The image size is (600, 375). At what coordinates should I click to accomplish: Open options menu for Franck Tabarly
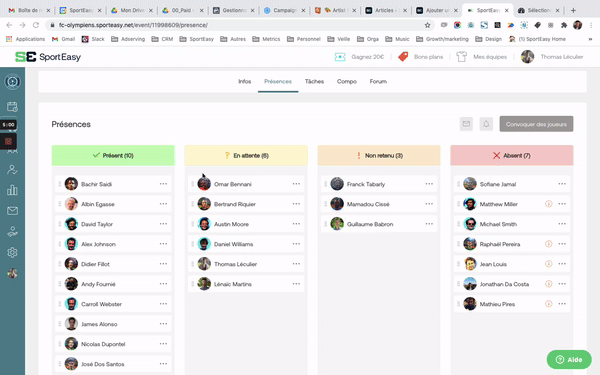(429, 184)
